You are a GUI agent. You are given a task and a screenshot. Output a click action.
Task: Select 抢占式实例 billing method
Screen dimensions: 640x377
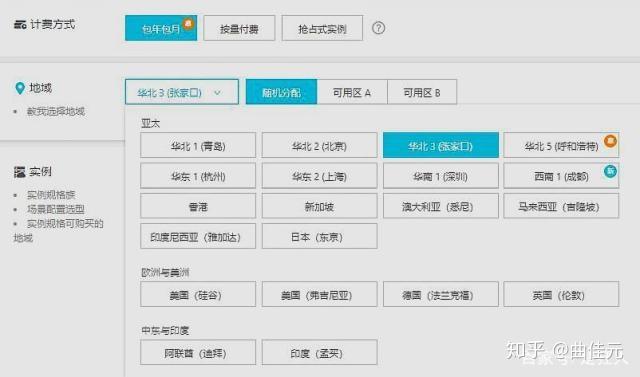[x=322, y=28]
